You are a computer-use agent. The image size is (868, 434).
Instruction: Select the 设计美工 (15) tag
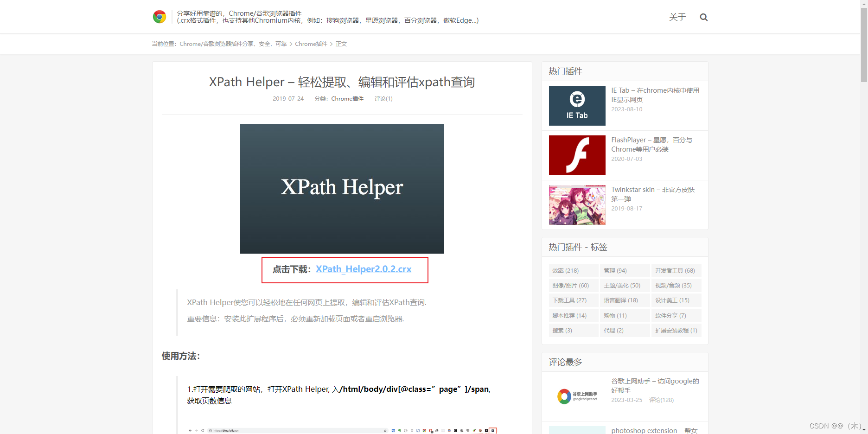coord(677,300)
